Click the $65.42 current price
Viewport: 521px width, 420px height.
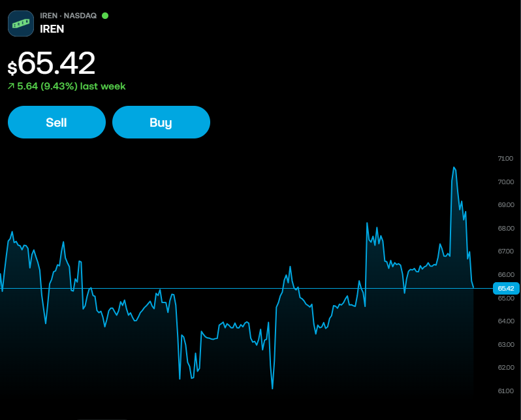coord(52,63)
